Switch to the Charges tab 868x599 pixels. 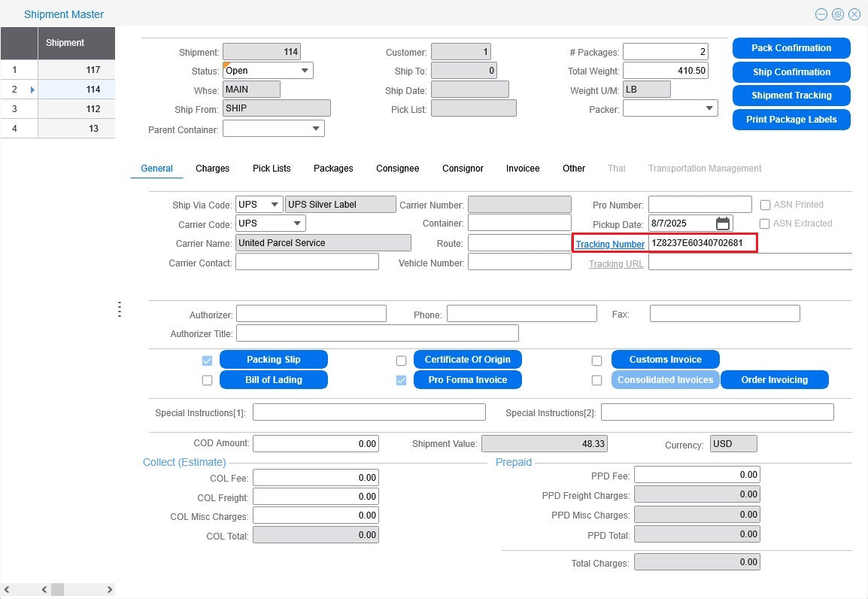[212, 169]
